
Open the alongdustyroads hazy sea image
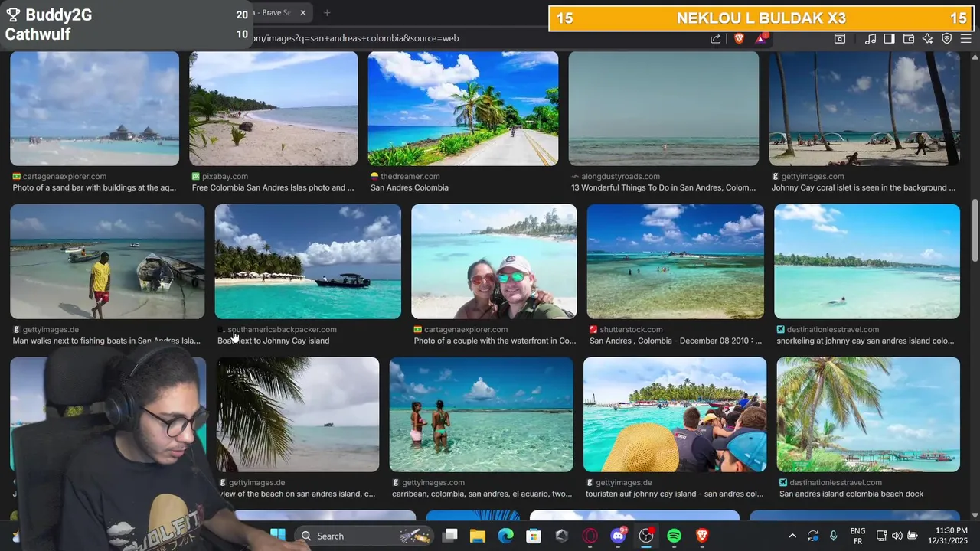(664, 109)
